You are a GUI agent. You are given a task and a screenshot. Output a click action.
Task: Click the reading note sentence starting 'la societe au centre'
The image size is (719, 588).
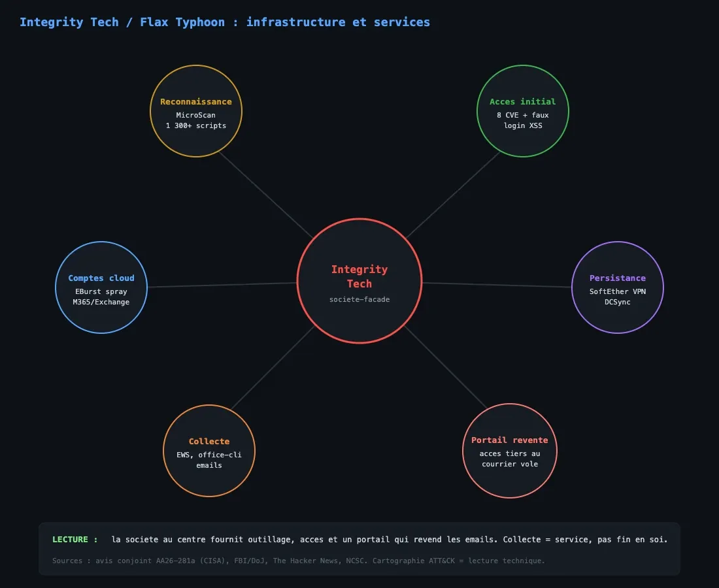click(390, 540)
